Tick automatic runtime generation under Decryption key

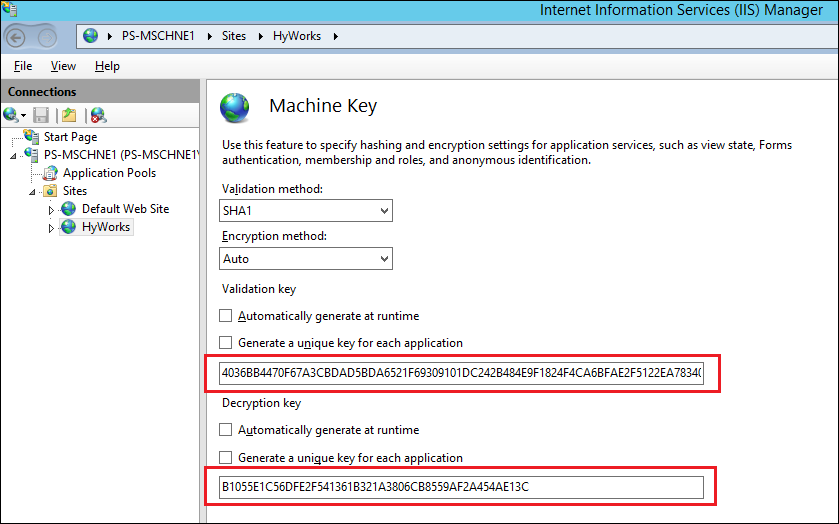(225, 430)
